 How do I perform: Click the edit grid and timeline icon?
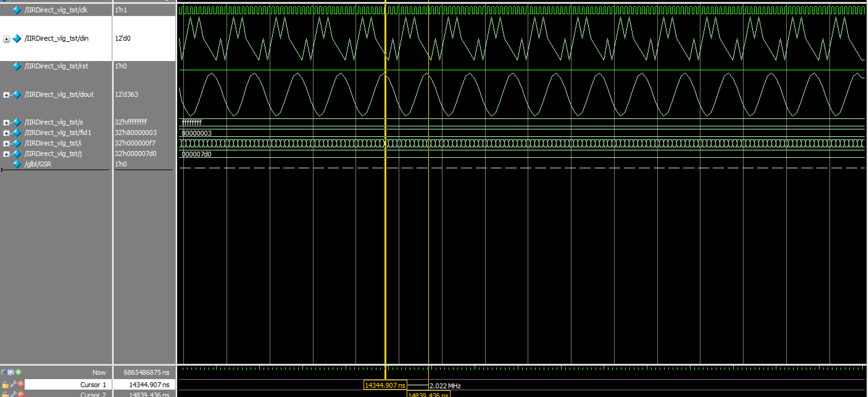coord(11,372)
